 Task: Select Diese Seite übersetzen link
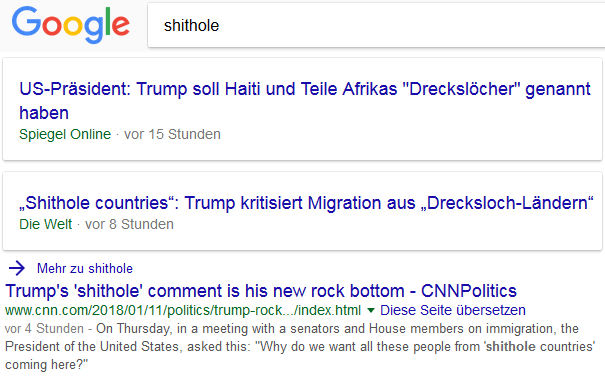(x=453, y=310)
